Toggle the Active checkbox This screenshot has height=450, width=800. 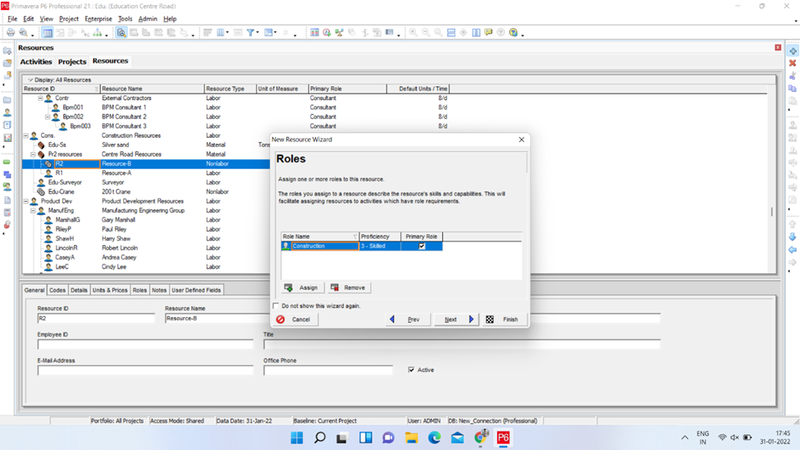click(411, 370)
